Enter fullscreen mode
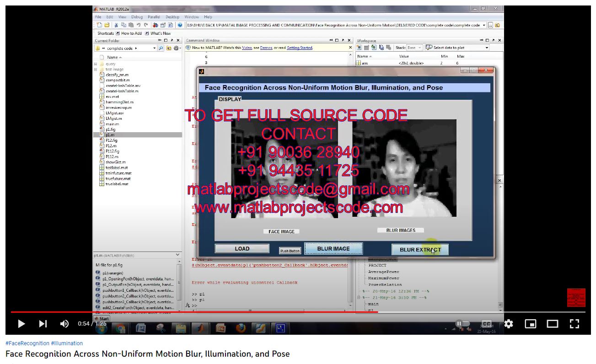Viewport: 596px width, 364px height. [x=575, y=324]
